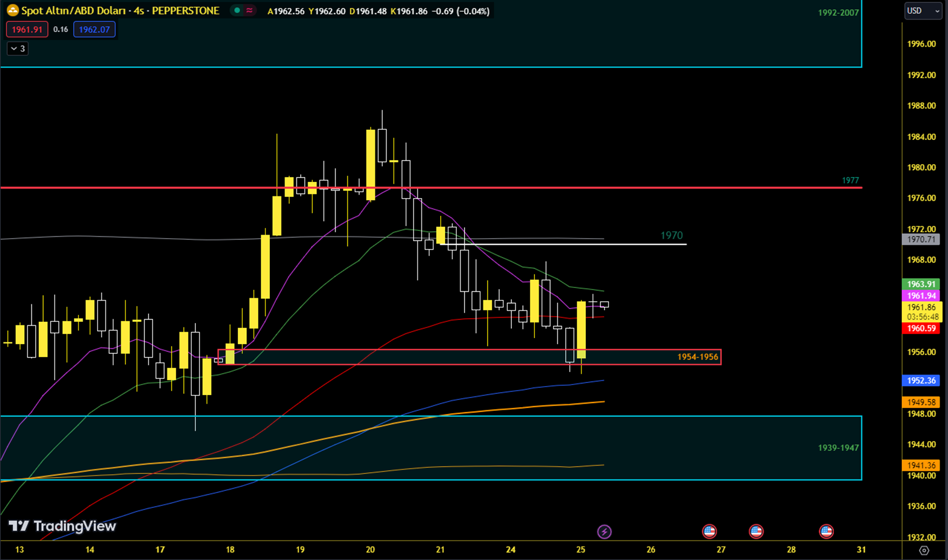
Task: Open the first US flag economic event
Action: tap(709, 532)
